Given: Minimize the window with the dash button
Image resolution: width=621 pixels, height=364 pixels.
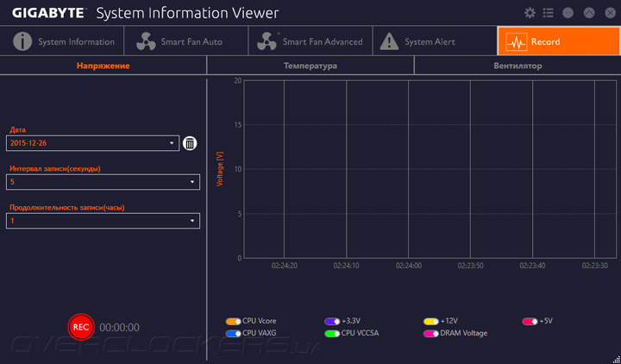Looking at the screenshot, I should pyautogui.click(x=568, y=13).
